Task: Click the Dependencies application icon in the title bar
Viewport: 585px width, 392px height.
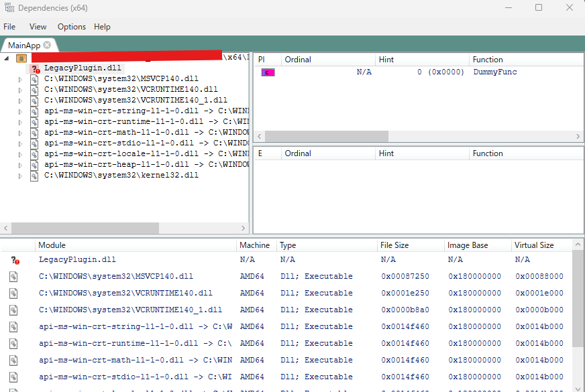Action: (9, 7)
